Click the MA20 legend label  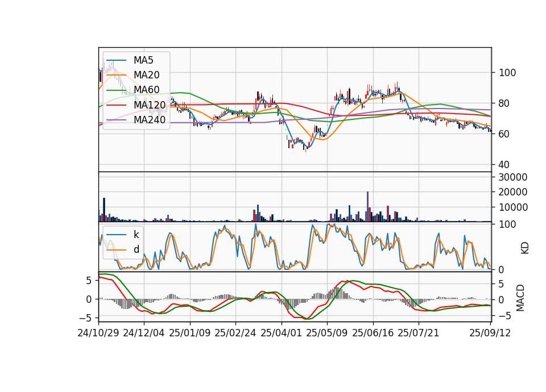click(x=146, y=75)
